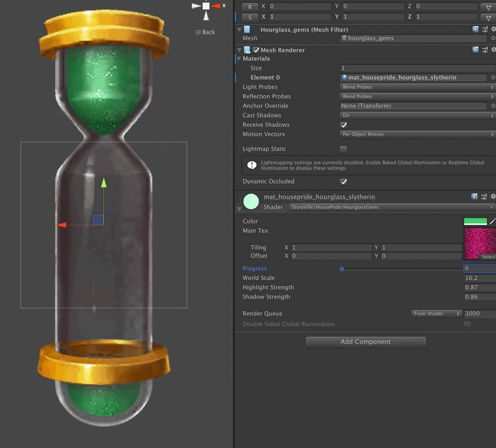
Task: Click the green Color swatch
Action: (x=476, y=221)
